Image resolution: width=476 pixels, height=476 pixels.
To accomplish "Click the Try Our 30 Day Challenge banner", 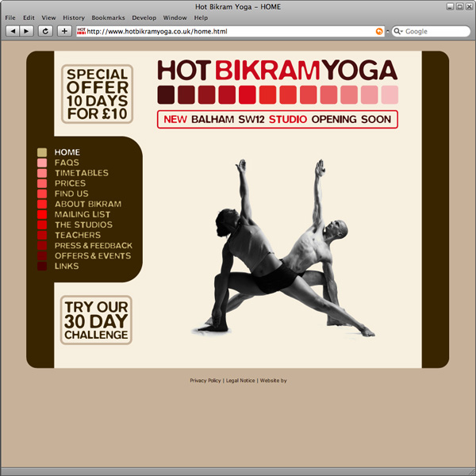I will point(96,320).
